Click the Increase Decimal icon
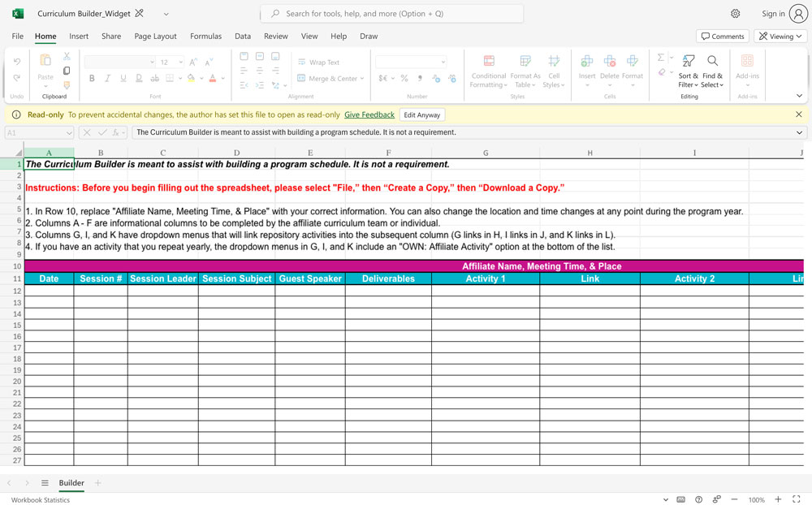 (x=436, y=78)
